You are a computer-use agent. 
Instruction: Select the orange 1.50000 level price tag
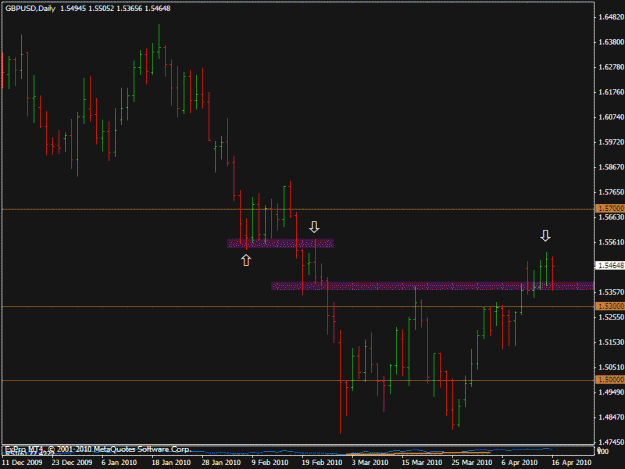pos(610,380)
